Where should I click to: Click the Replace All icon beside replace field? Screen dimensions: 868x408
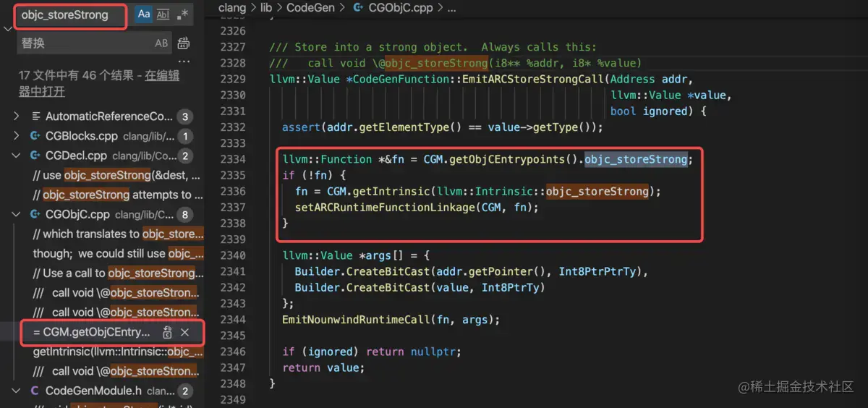[x=184, y=43]
